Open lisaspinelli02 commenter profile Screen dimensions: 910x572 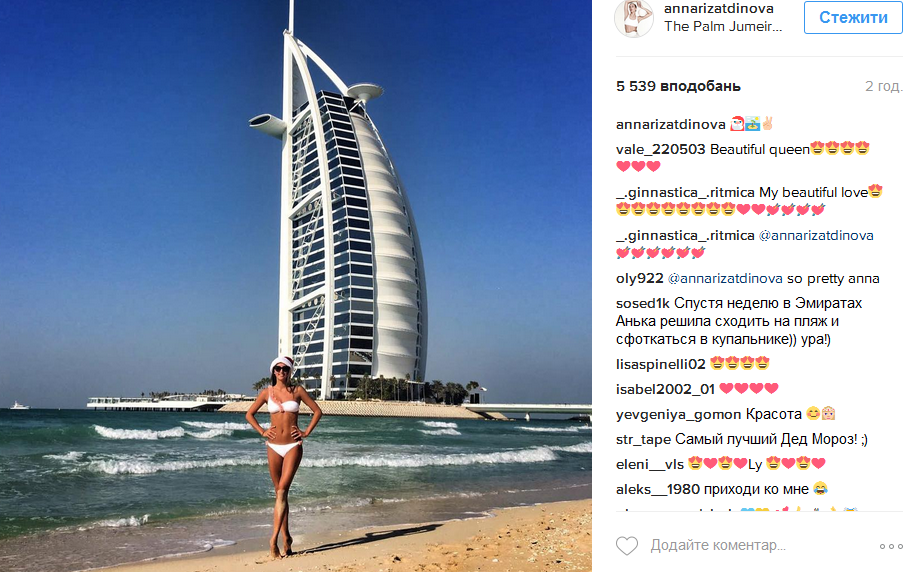(x=660, y=364)
